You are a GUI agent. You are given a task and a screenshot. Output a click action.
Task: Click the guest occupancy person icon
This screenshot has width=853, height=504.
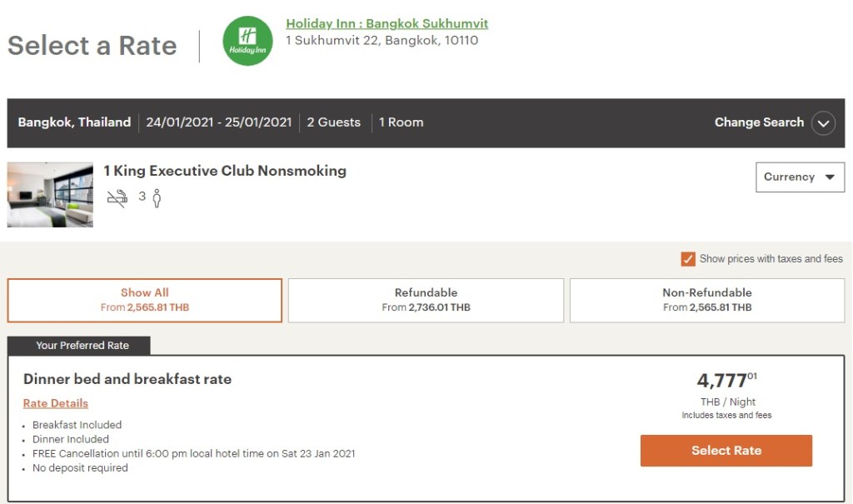[156, 198]
